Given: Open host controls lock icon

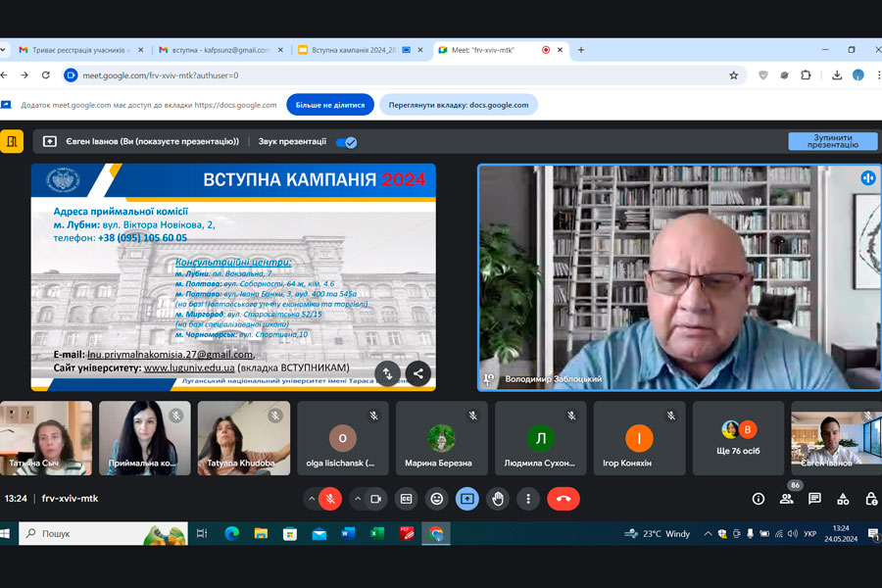Looking at the screenshot, I should (871, 499).
